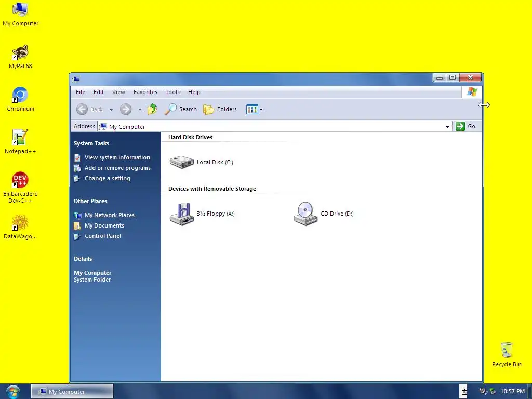The width and height of the screenshot is (532, 399).
Task: Open Embarcadero Dev-C++ shortcut
Action: (20, 188)
